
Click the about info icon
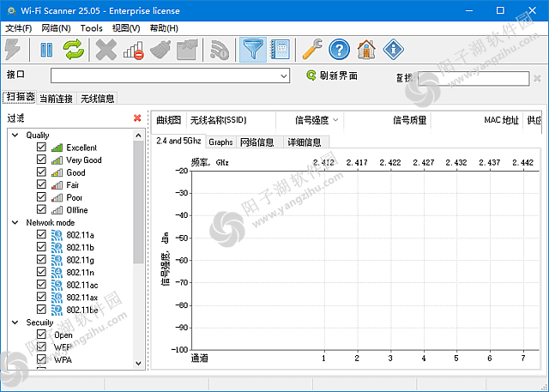[393, 50]
